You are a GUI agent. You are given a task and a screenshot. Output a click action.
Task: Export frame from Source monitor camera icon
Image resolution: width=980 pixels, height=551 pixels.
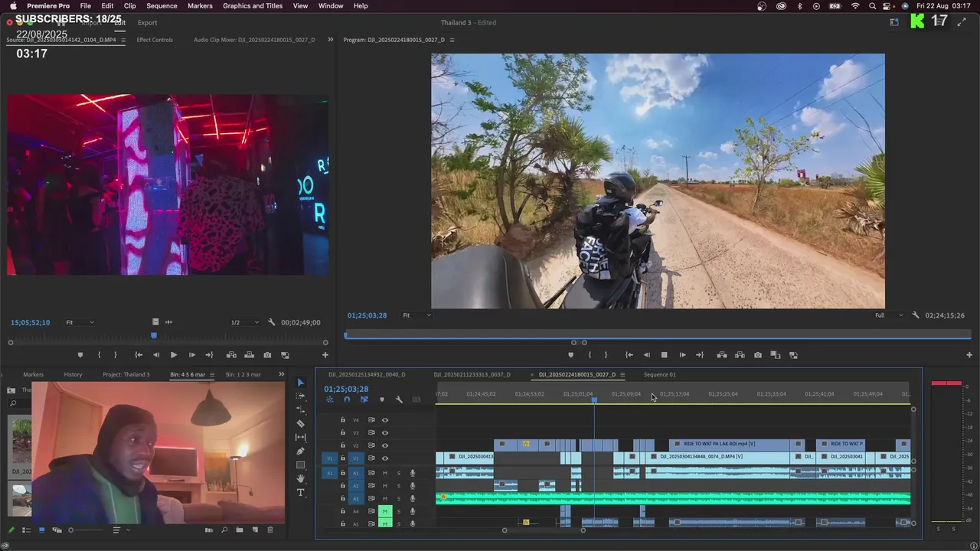tap(267, 355)
